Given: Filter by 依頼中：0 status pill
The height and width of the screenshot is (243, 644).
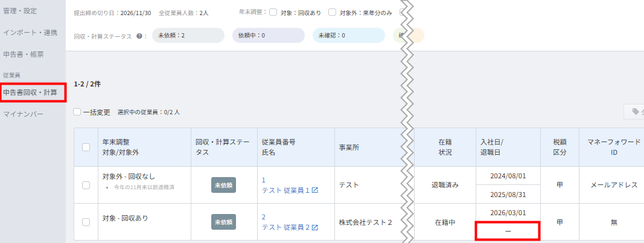Looking at the screenshot, I should [x=269, y=36].
